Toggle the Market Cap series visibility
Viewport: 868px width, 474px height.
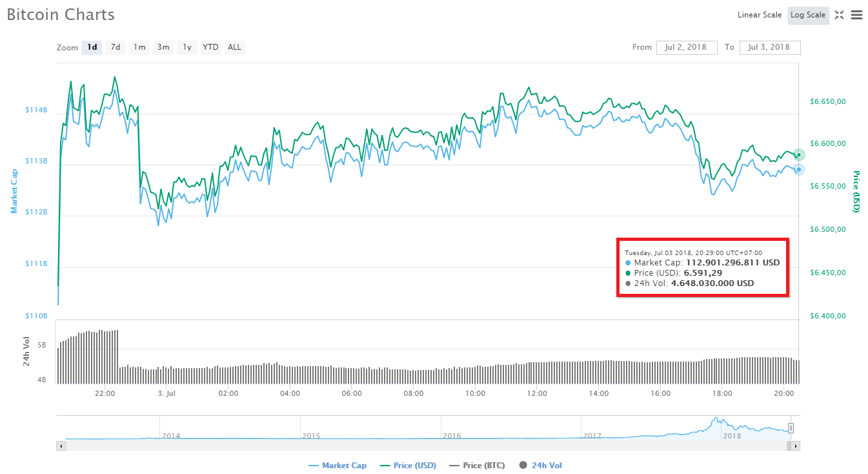point(338,465)
